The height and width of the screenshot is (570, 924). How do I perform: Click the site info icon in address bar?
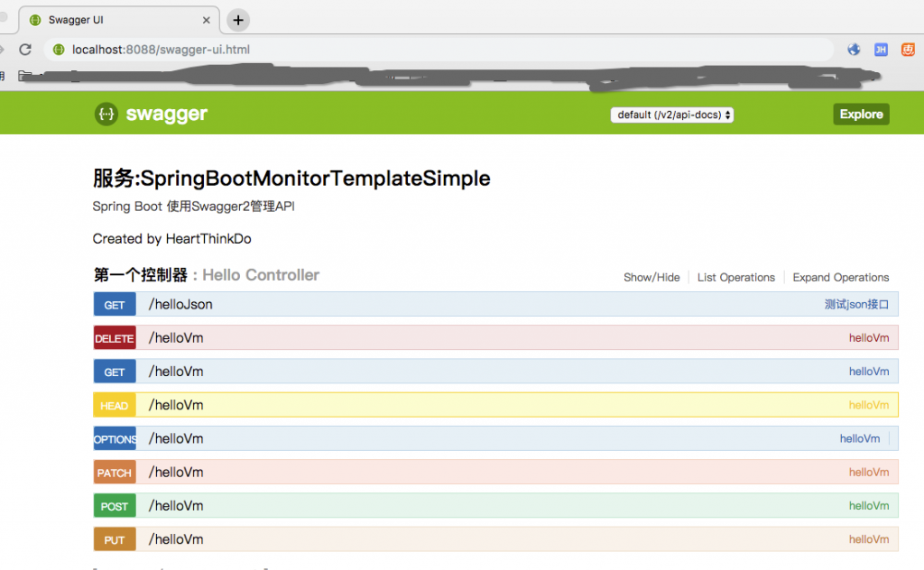(59, 50)
